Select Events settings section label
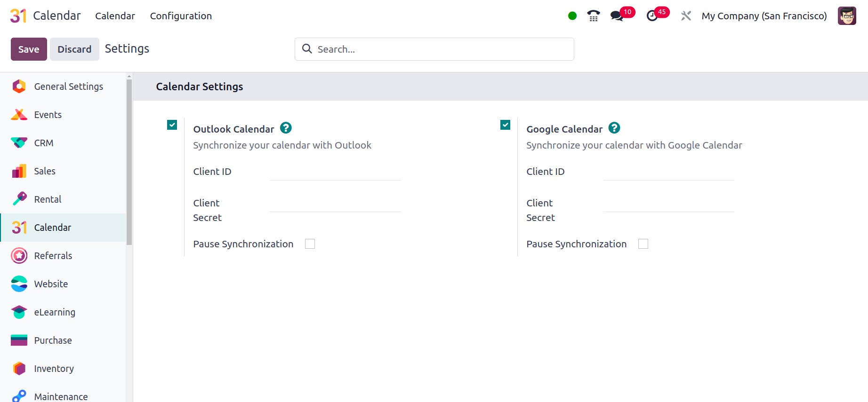Screen dimensions: 868x402 (48, 115)
